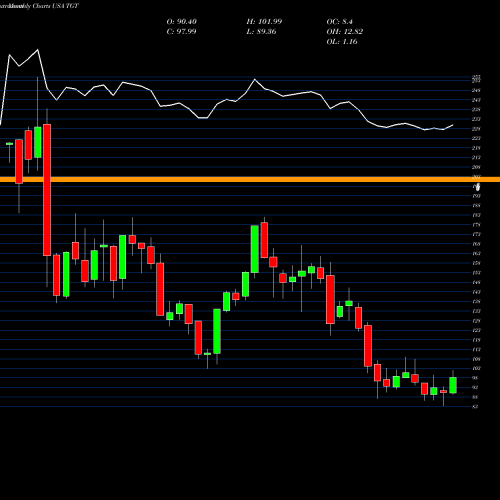Click the 'OL: 1.16' value

(342, 42)
